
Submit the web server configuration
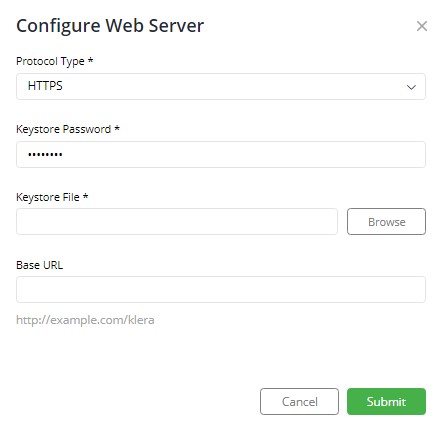coord(386,401)
